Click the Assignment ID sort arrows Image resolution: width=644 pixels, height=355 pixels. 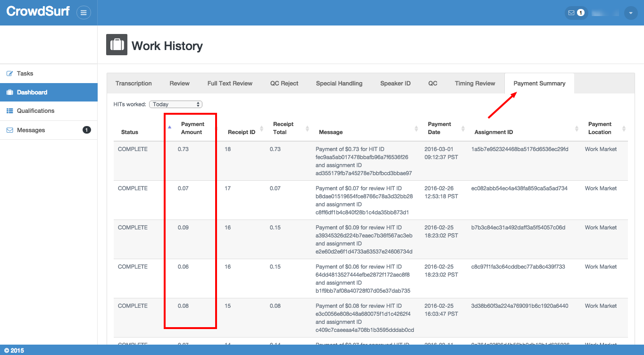[577, 128]
